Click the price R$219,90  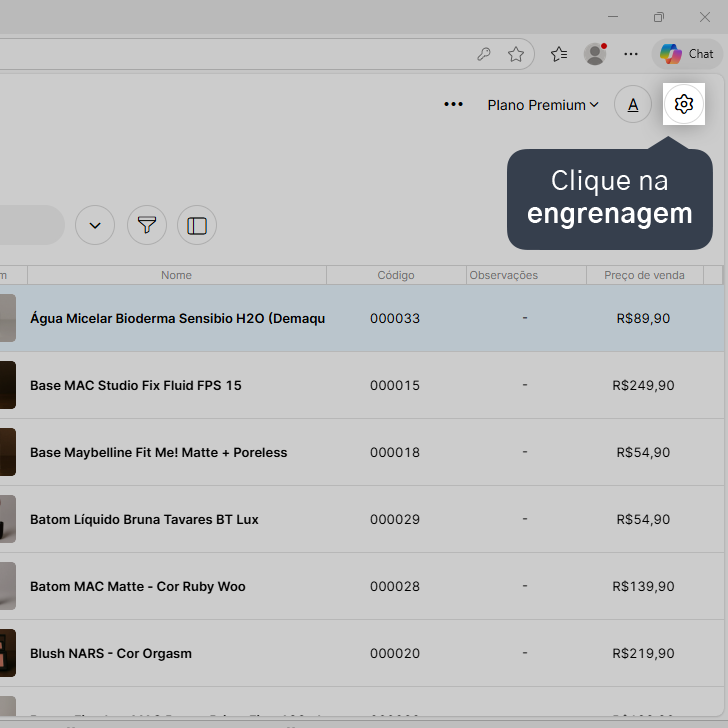[644, 653]
